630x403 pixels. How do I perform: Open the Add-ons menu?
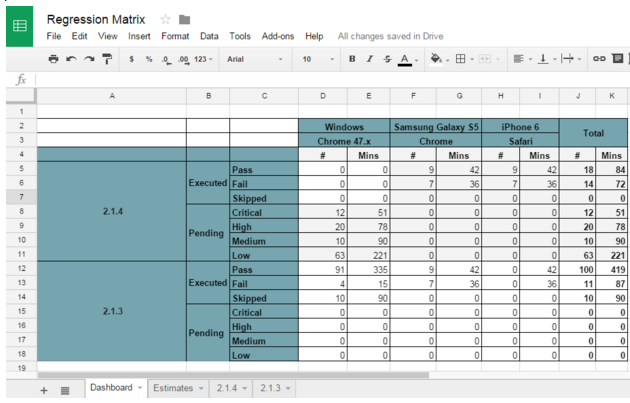[278, 36]
